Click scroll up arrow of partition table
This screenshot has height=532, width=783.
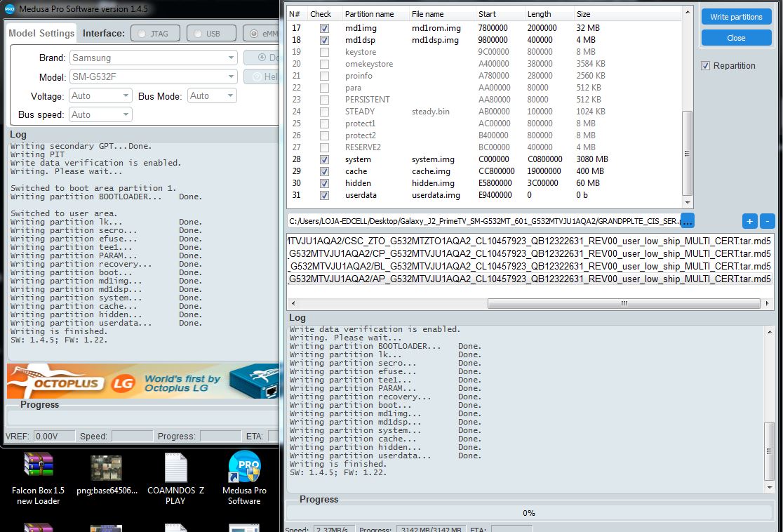[x=688, y=11]
